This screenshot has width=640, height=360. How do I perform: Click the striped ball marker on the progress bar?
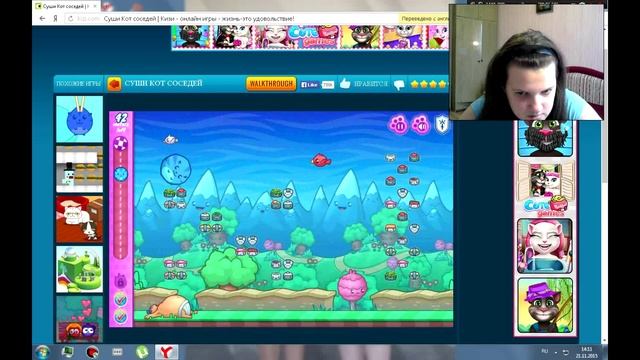point(120,144)
